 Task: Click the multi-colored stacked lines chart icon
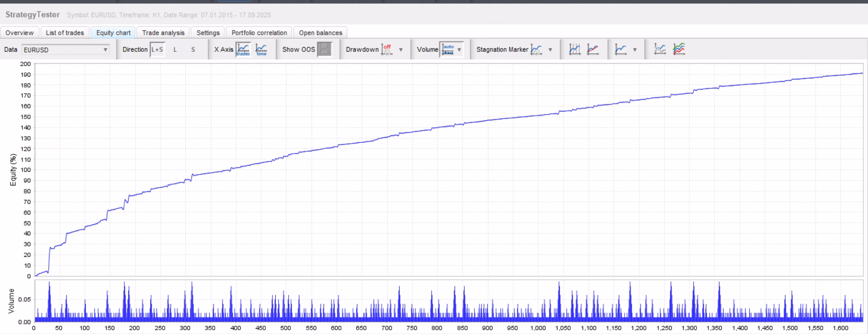tap(679, 49)
